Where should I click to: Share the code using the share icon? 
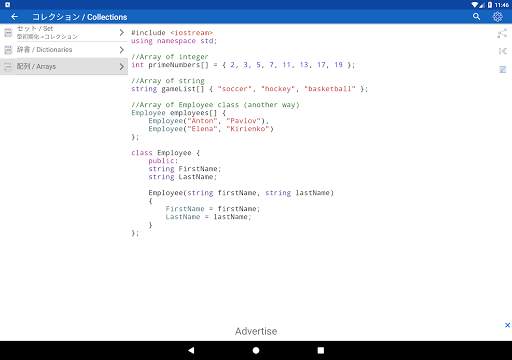tap(502, 33)
